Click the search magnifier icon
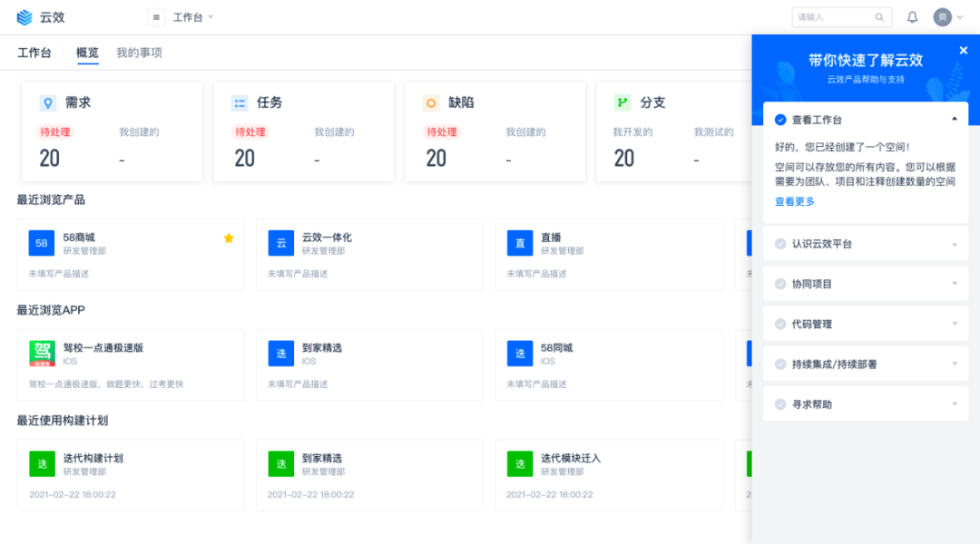This screenshot has width=980, height=544. [879, 17]
